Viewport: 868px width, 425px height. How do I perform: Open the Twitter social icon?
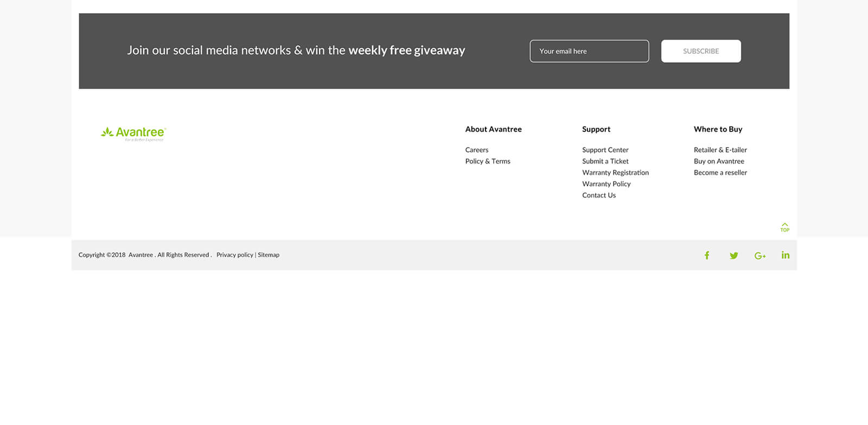tap(733, 256)
